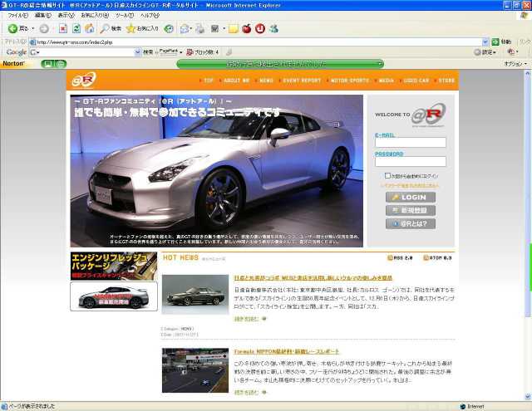Click Google toolbar popup blocker icon
This screenshot has width=532, height=411.
[202, 52]
